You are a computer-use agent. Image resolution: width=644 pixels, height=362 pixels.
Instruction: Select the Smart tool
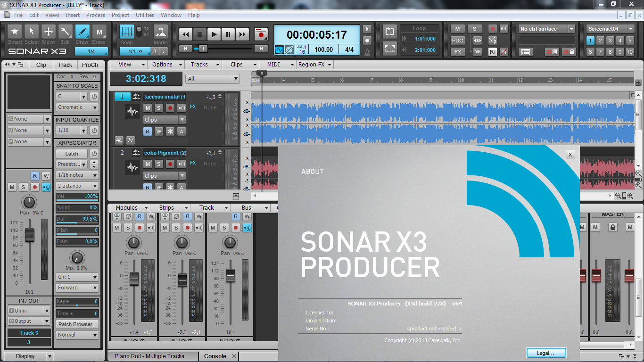15,32
